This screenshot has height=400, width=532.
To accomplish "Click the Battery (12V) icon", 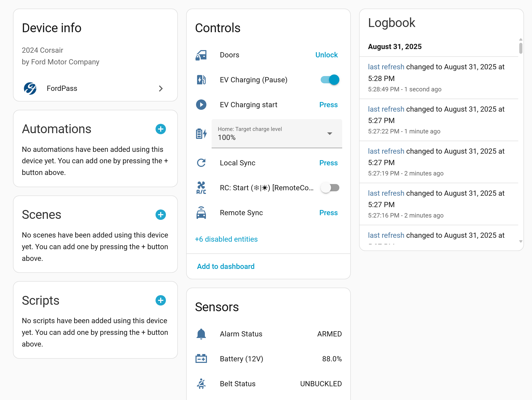I will (201, 359).
